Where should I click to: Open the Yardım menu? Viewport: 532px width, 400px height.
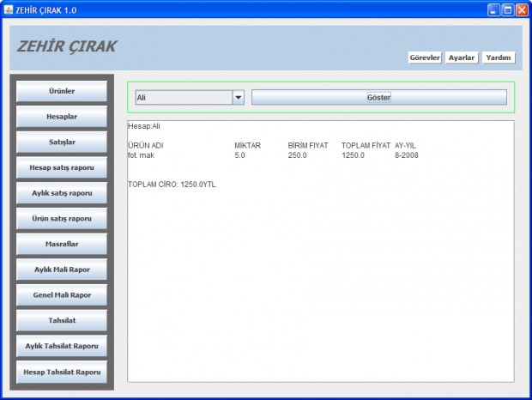tap(499, 58)
